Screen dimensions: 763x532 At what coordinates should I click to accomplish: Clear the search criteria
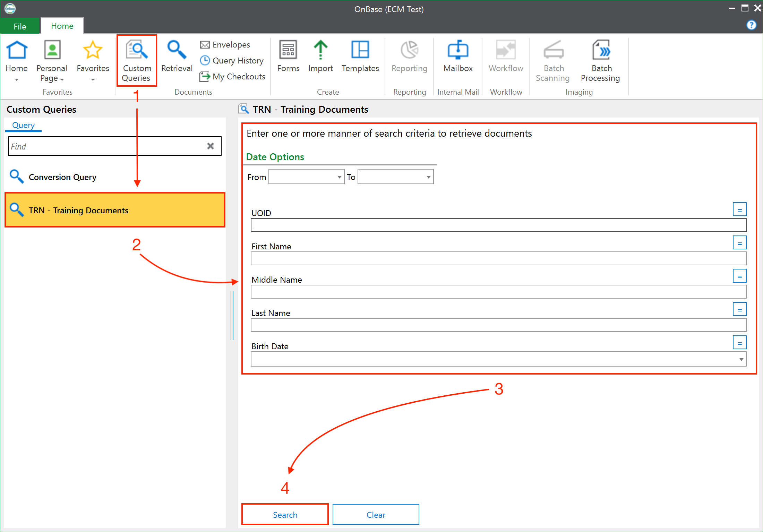(376, 515)
